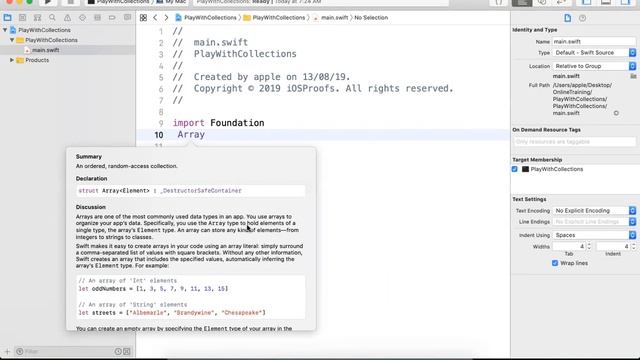Uncheck PlayWithCollections target membership

[x=515, y=169]
